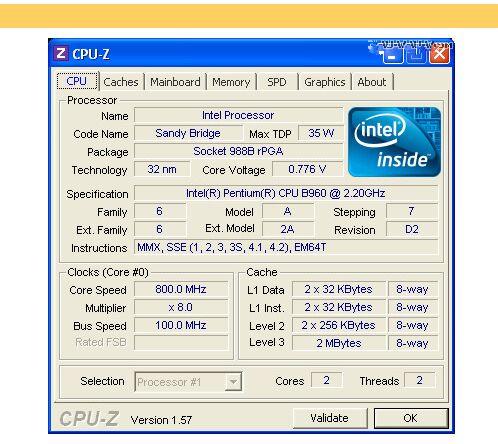Click the CPU-Z purple Z title icon
The image size is (498, 444).
coord(61,54)
